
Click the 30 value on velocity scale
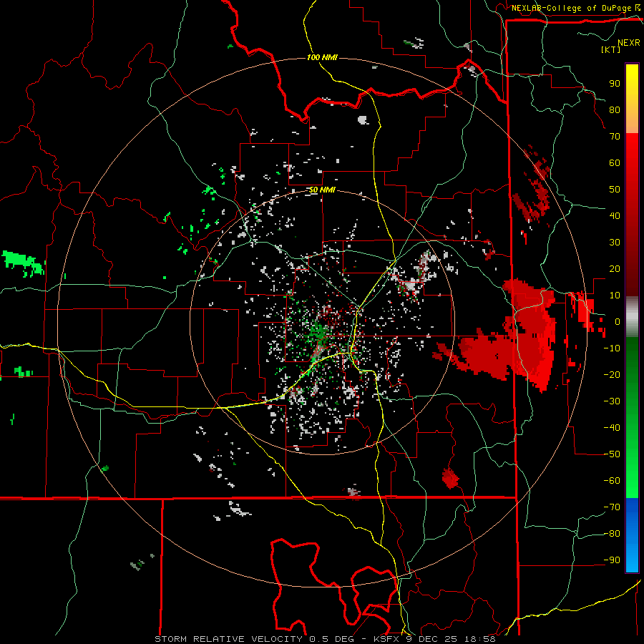coord(615,243)
